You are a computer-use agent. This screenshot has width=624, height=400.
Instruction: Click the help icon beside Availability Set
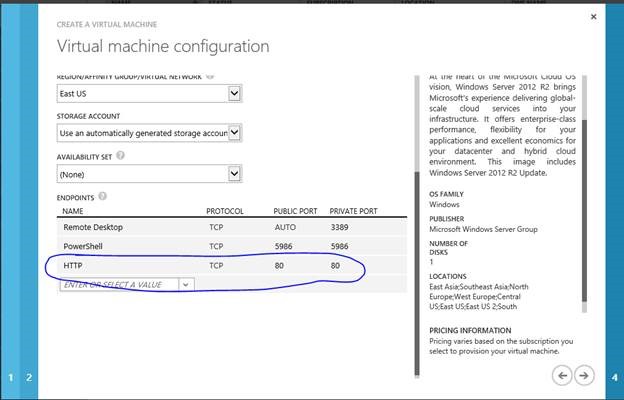click(121, 156)
